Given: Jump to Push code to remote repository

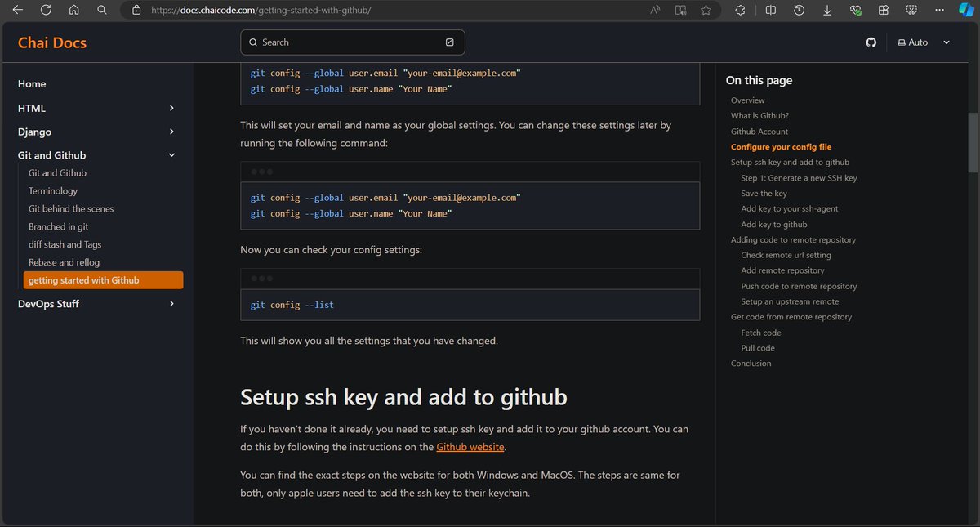Looking at the screenshot, I should click(x=799, y=287).
